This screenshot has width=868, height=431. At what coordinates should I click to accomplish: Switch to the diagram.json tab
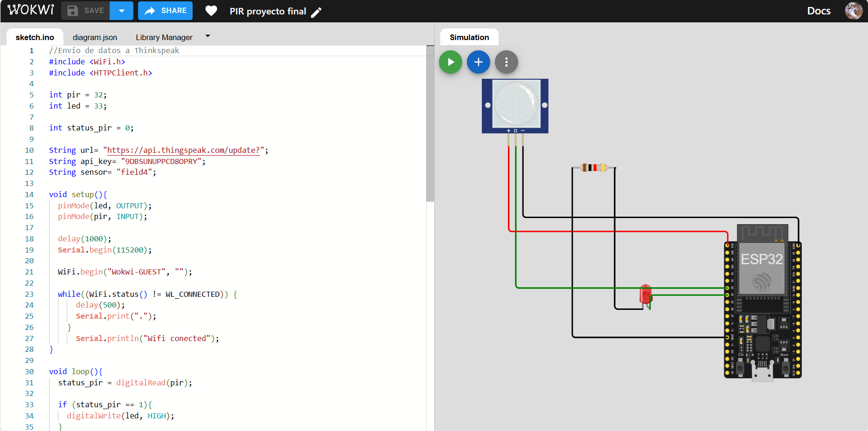tap(95, 37)
